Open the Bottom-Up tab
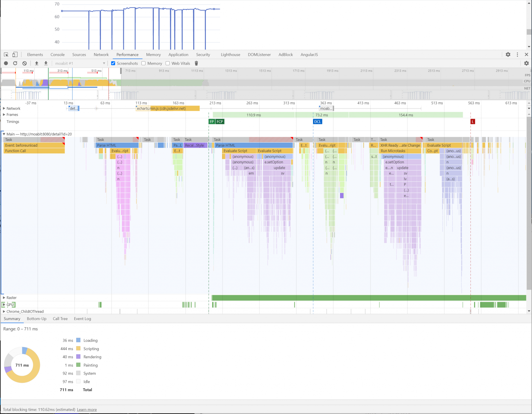The image size is (532, 414). (x=37, y=318)
